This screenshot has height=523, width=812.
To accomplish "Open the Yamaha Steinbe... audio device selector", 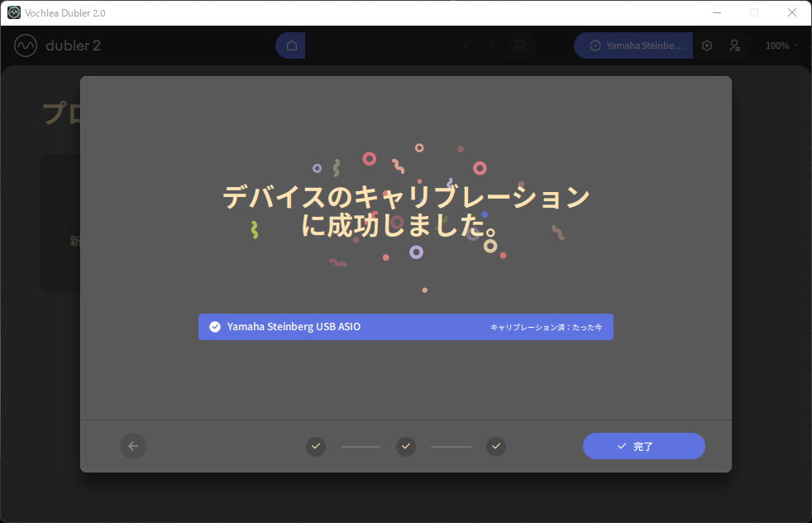I will pyautogui.click(x=633, y=46).
